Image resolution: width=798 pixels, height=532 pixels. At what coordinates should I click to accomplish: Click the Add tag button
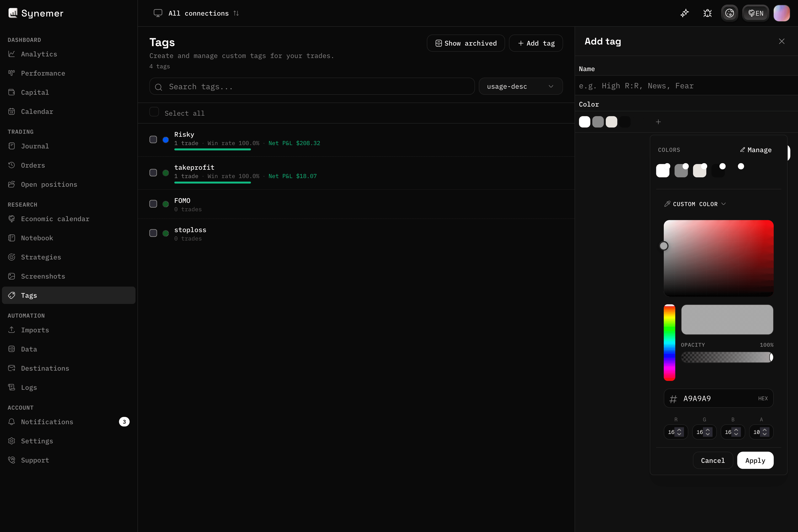point(536,43)
